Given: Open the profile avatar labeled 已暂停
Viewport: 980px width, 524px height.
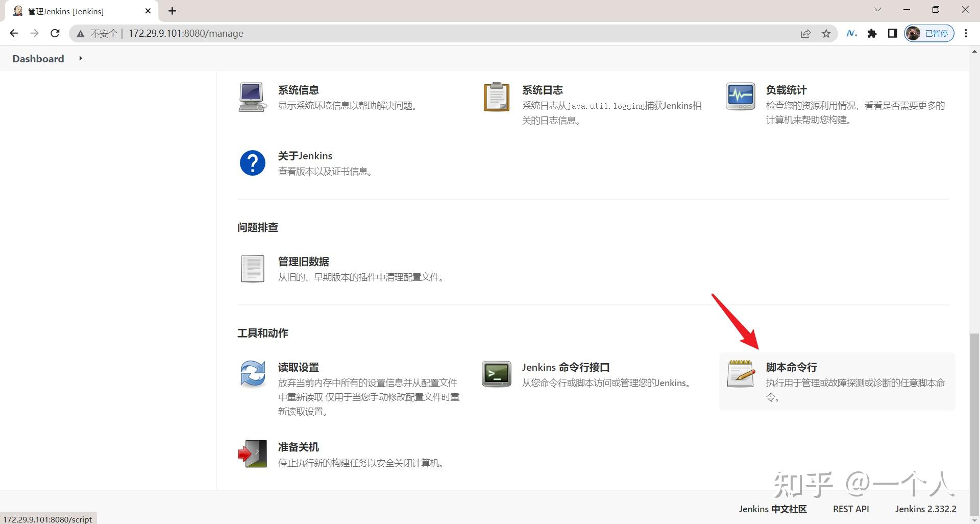Looking at the screenshot, I should [929, 33].
